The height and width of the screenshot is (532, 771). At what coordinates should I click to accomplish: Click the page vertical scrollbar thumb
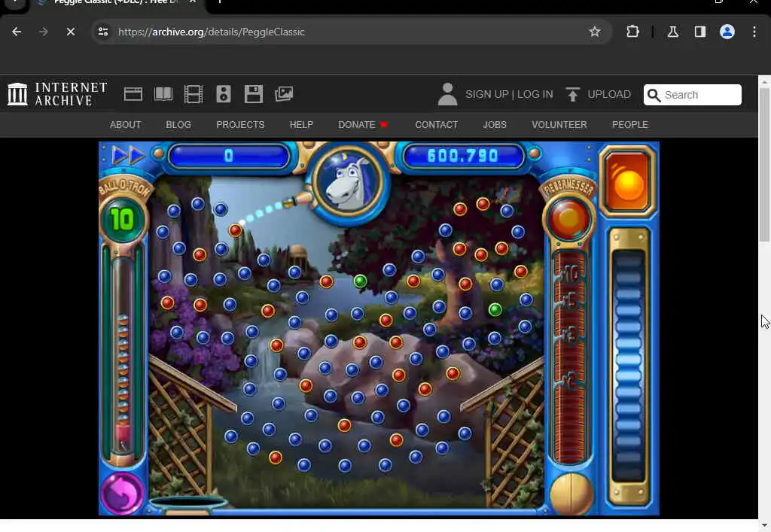pos(764,165)
